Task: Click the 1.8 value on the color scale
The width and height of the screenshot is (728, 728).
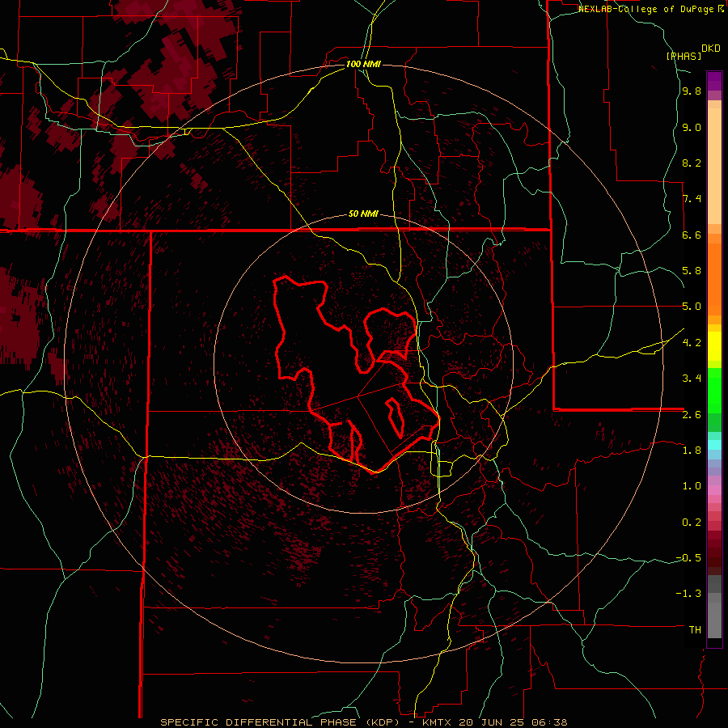Action: [x=692, y=451]
